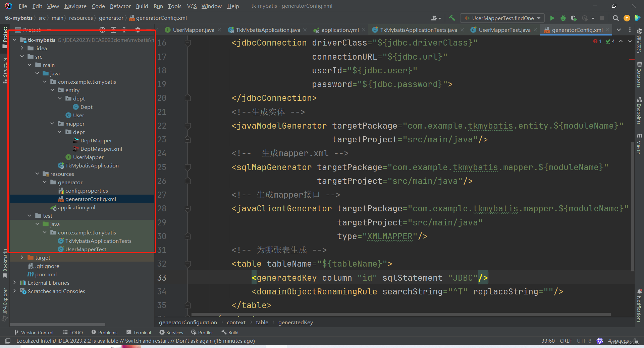Image resolution: width=644 pixels, height=348 pixels.
Task: Open the Services tool window button
Action: point(171,332)
